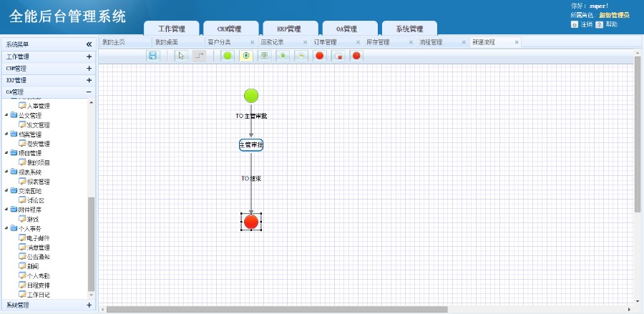Open the 工作管理 top navigation tab
Image resolution: width=644 pixels, height=314 pixels.
click(172, 29)
